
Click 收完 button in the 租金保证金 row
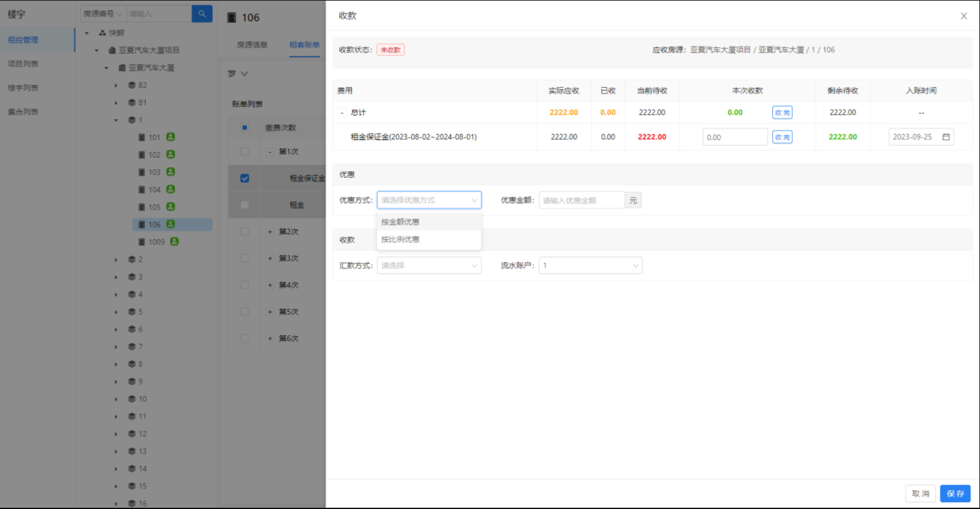point(782,137)
